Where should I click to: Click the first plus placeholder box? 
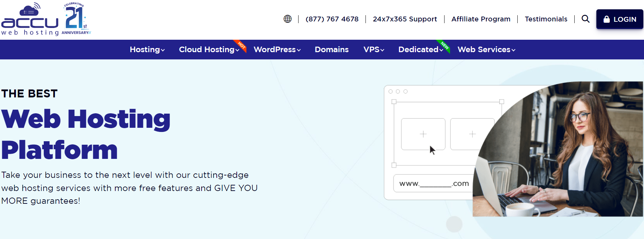[423, 134]
